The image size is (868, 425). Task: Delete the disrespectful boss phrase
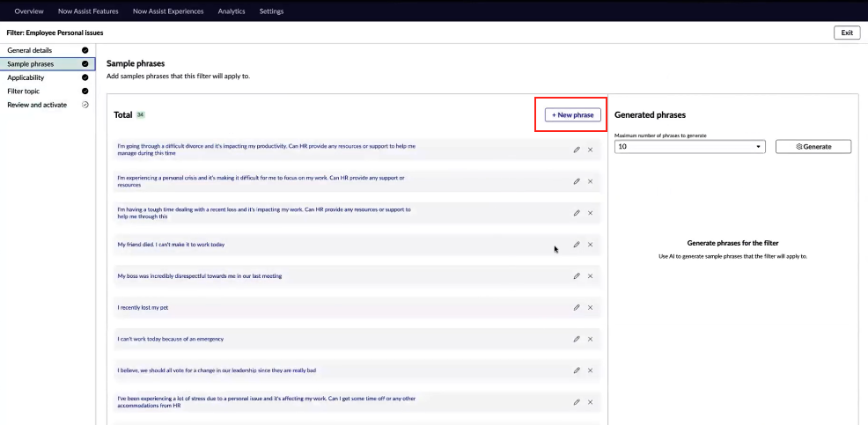590,275
